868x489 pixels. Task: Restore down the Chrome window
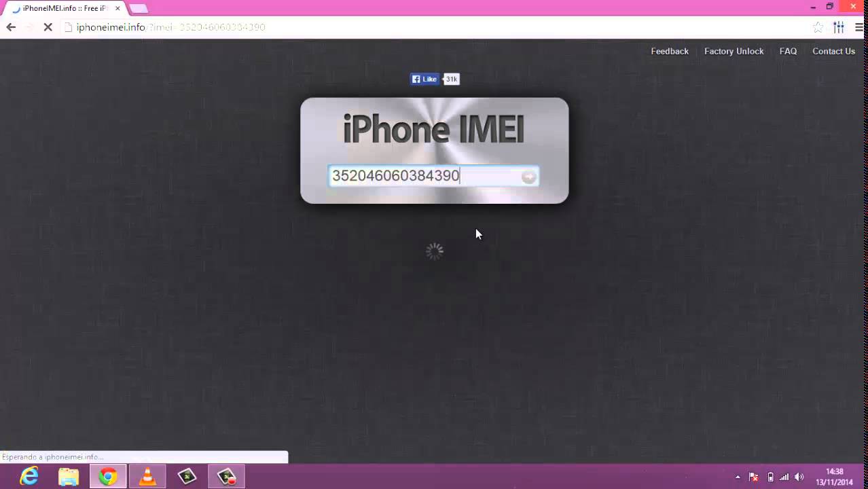pos(829,7)
